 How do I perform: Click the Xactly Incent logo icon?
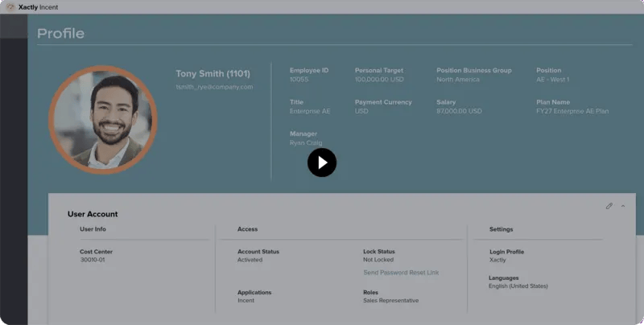[10, 7]
